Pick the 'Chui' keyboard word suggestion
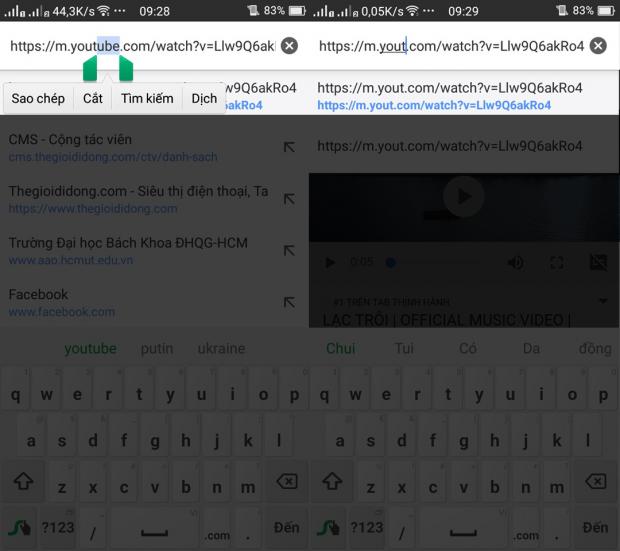The width and height of the screenshot is (620, 551). click(x=340, y=349)
